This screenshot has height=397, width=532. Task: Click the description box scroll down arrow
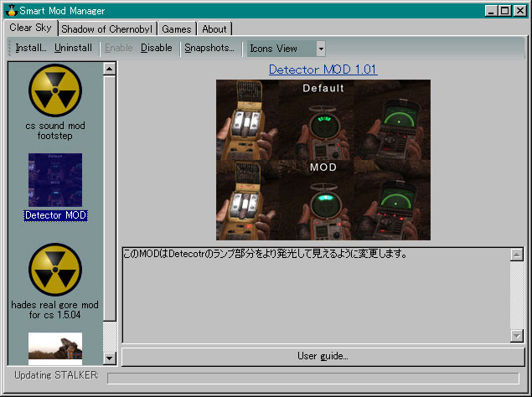point(516,336)
